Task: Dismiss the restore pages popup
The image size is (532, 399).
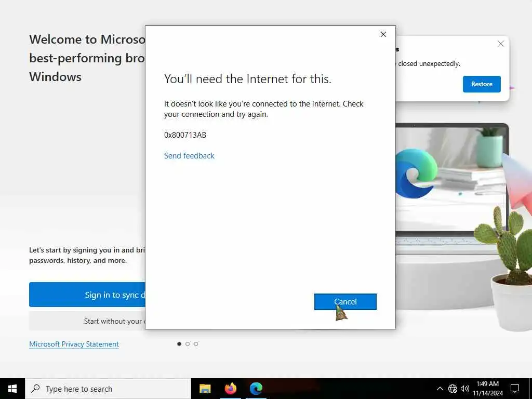Action: pos(500,44)
